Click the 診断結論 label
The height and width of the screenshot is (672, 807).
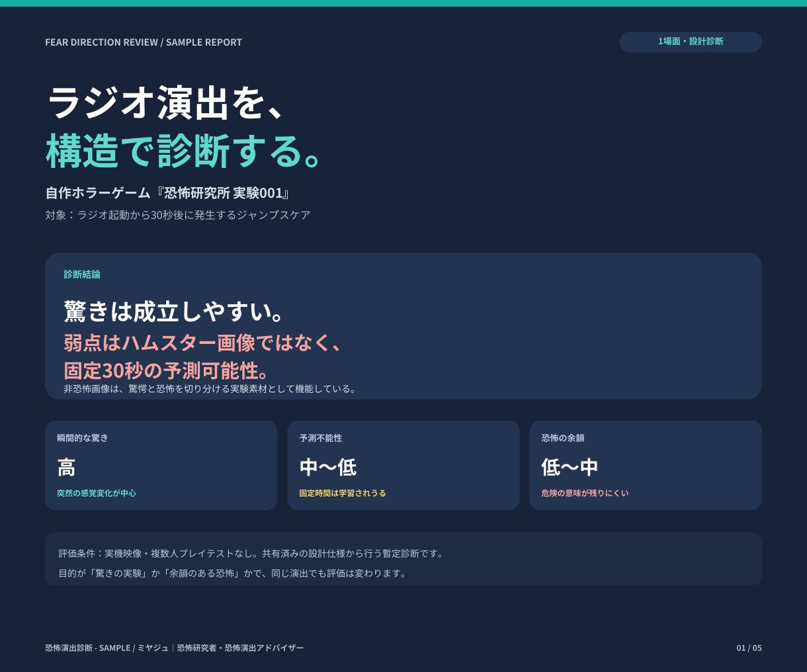[x=82, y=274]
